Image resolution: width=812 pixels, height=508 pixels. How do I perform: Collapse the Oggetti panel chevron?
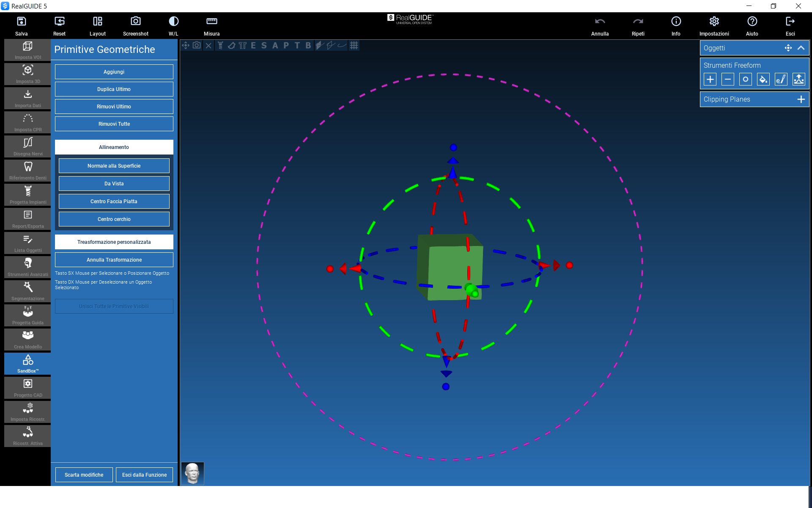click(x=801, y=48)
